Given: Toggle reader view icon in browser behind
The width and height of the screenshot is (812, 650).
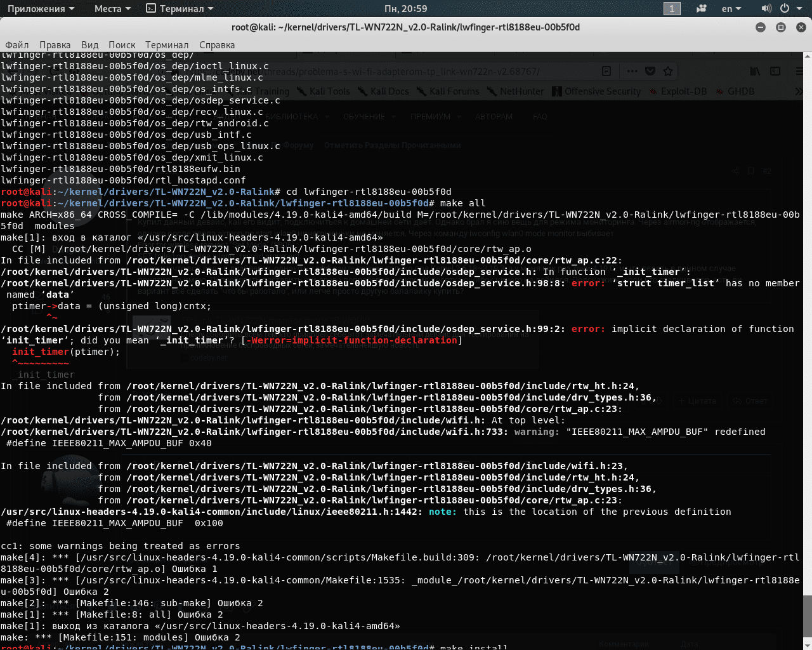Looking at the screenshot, I should click(x=606, y=71).
